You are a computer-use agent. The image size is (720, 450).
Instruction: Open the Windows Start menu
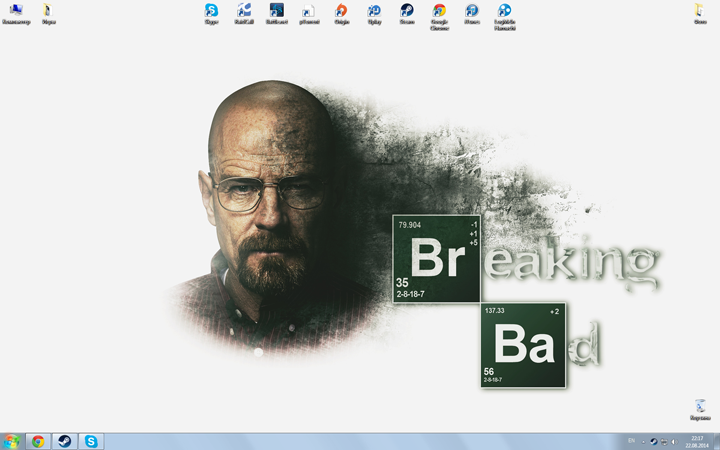click(x=11, y=441)
